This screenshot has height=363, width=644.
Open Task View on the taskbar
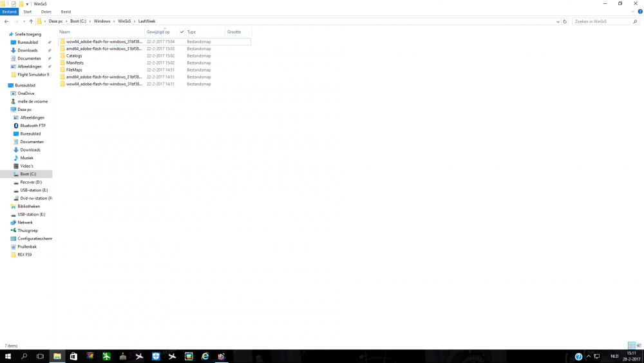click(40, 356)
